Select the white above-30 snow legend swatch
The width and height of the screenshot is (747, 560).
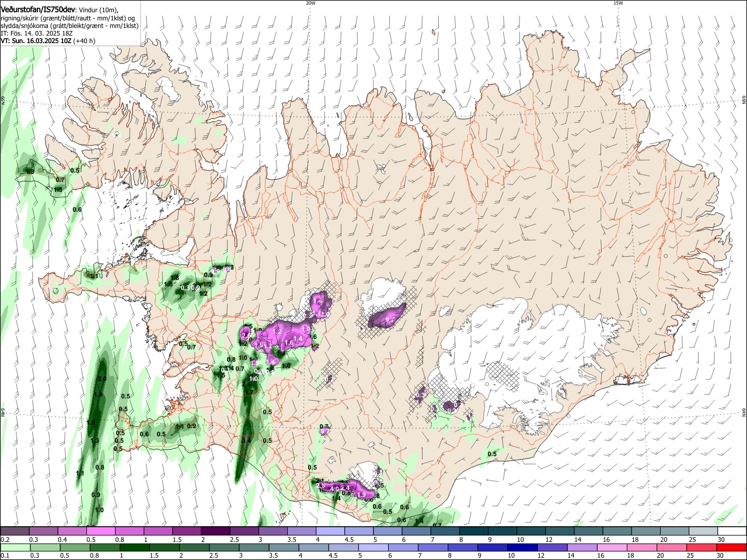click(731, 531)
